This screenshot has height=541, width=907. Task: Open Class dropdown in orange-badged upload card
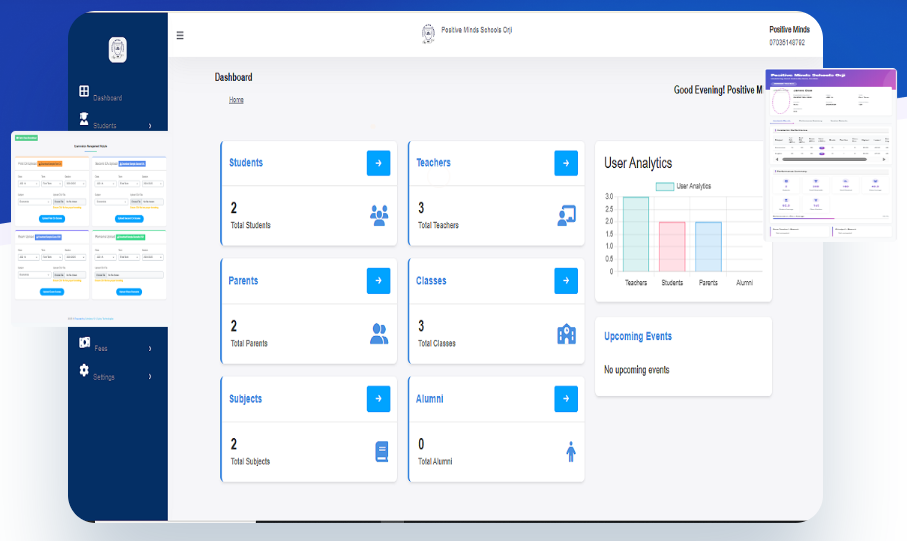28,183
